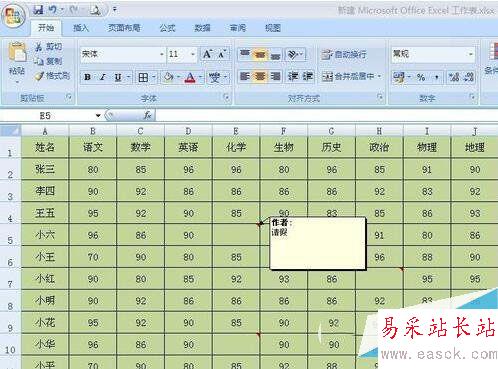
Task: Switch to the 页面布局 tab
Action: [x=124, y=28]
